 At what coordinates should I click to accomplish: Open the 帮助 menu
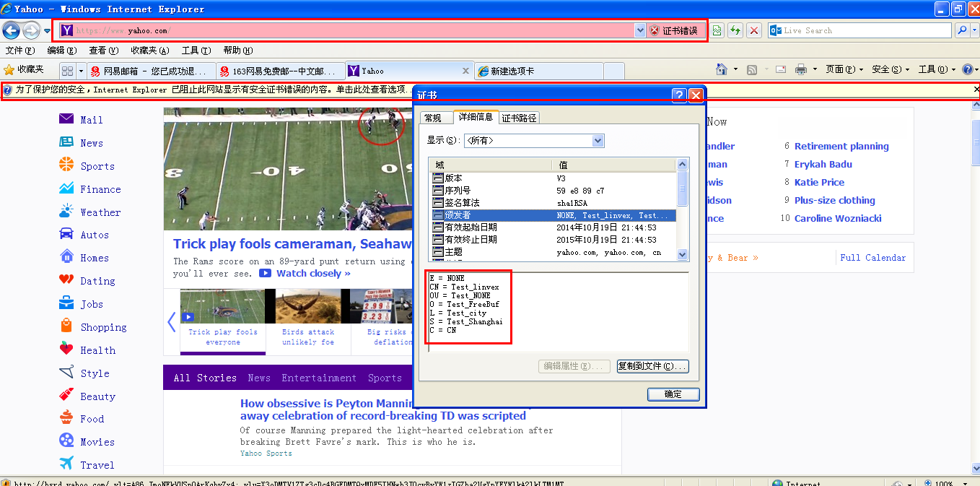coord(238,51)
